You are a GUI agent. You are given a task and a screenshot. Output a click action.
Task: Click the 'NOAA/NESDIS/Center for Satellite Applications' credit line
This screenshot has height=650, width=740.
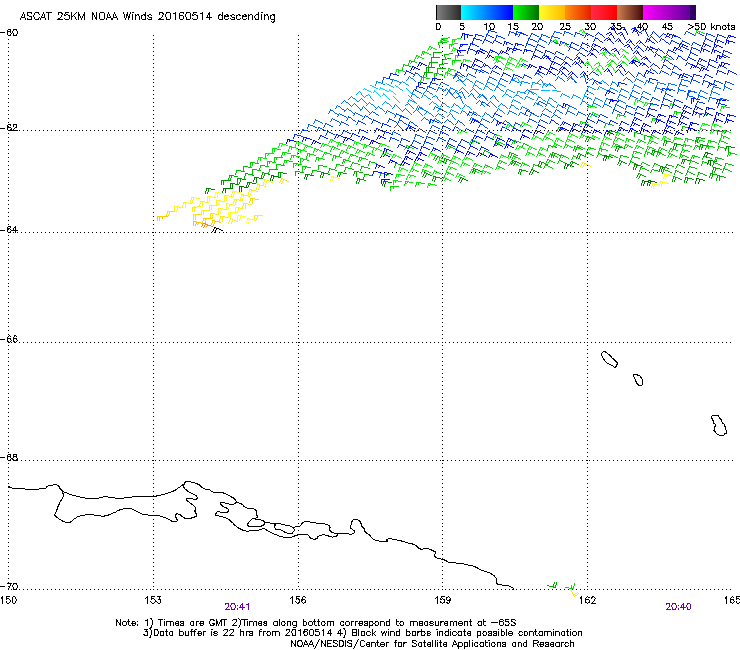432,644
